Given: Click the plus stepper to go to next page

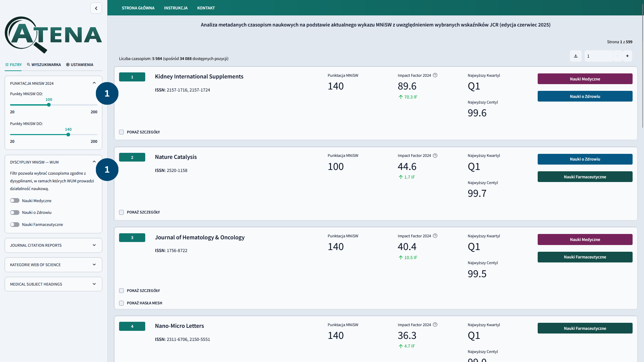Looking at the screenshot, I should tap(627, 56).
